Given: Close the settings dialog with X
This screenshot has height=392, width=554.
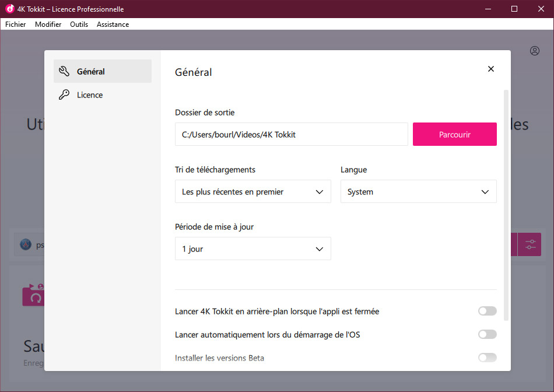Looking at the screenshot, I should point(491,69).
